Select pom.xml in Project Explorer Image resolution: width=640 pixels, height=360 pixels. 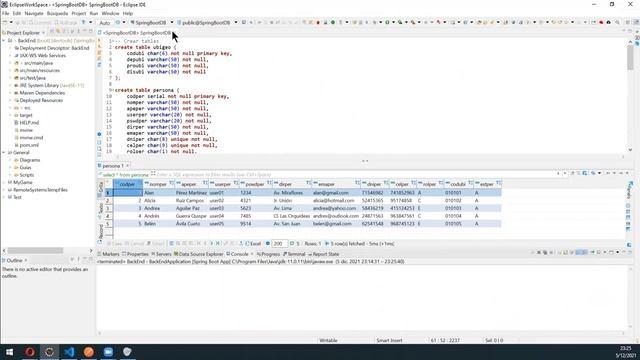click(x=29, y=145)
